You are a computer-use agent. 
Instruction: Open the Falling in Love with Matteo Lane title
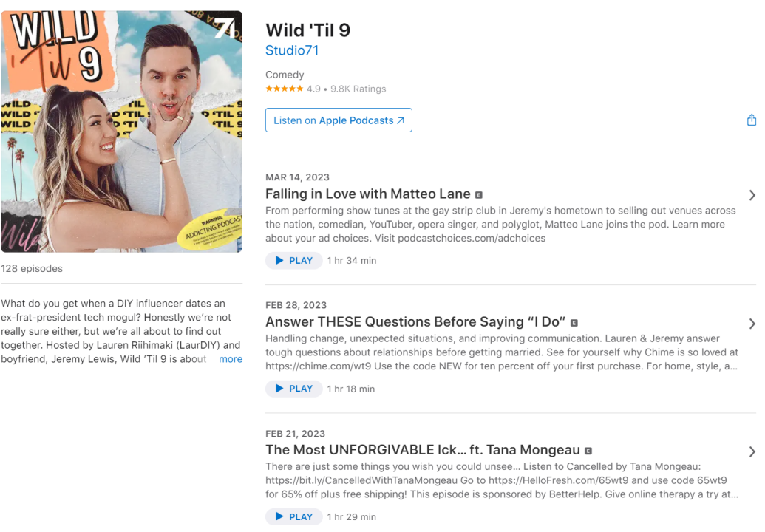point(368,194)
